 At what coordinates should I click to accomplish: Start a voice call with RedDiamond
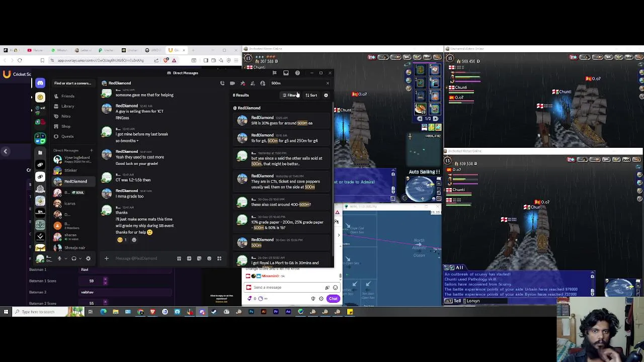click(222, 83)
